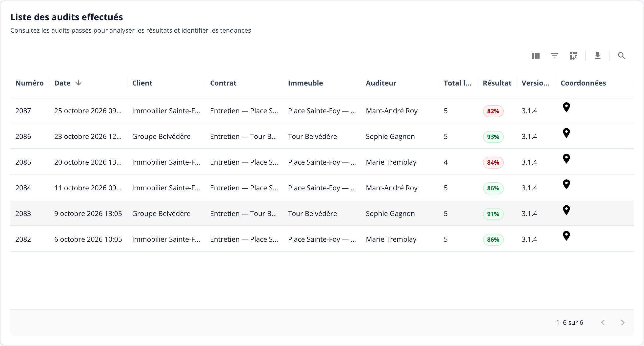Sort by Résultat column header
644x346 pixels.
(x=497, y=83)
